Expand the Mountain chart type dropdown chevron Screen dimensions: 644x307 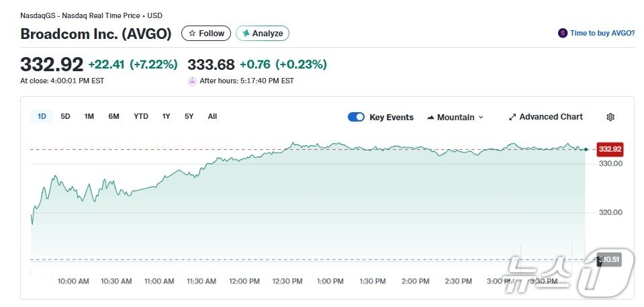click(x=481, y=118)
